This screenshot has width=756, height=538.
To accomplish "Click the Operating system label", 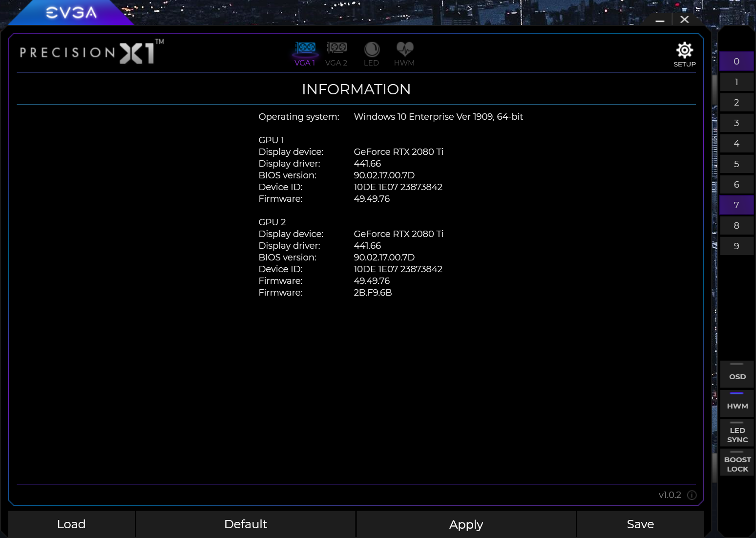I will [299, 117].
